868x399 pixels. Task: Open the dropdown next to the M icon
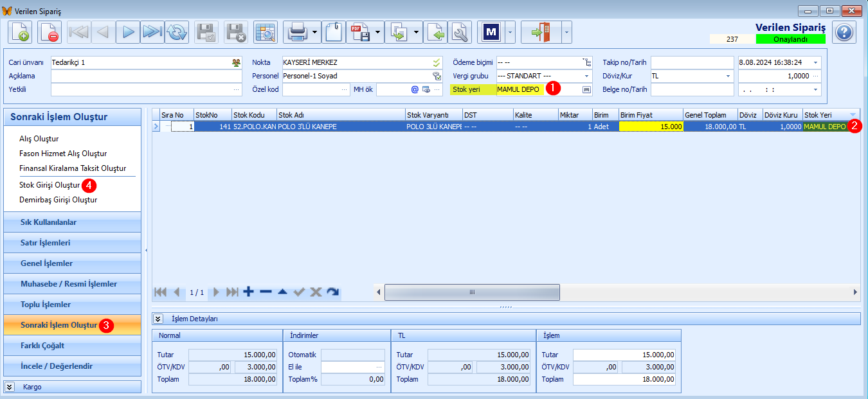tap(510, 32)
